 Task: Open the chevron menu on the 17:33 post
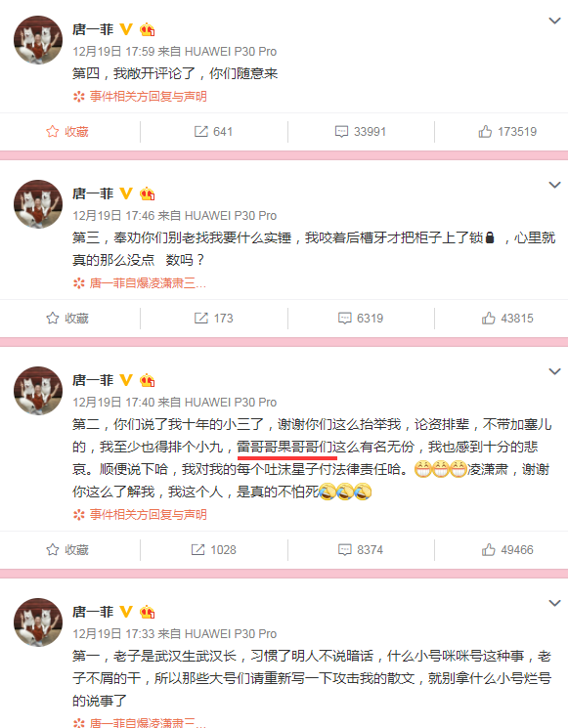tap(554, 604)
